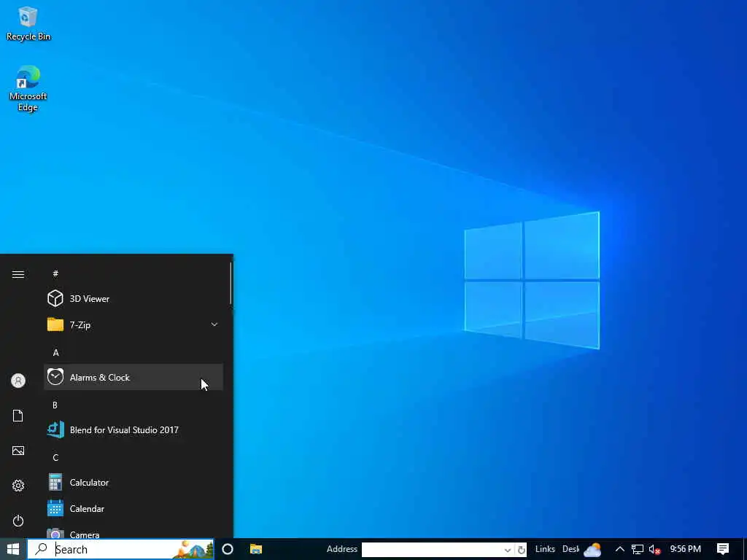Viewport: 747px width, 560px height.
Task: Click the A letter header in app list
Action: click(x=55, y=352)
